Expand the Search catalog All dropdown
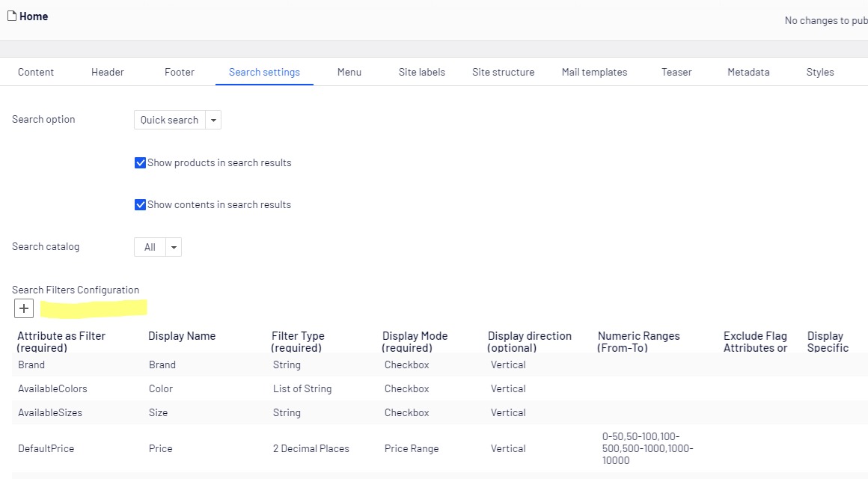 pyautogui.click(x=174, y=247)
